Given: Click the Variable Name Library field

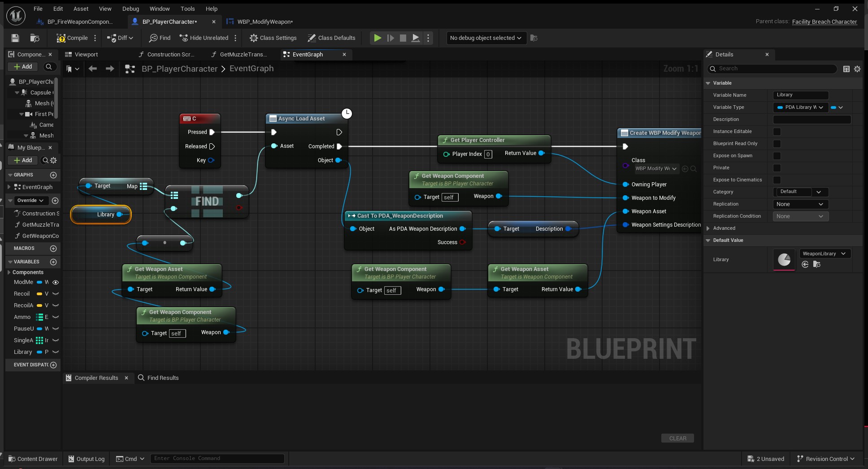Looking at the screenshot, I should [801, 95].
